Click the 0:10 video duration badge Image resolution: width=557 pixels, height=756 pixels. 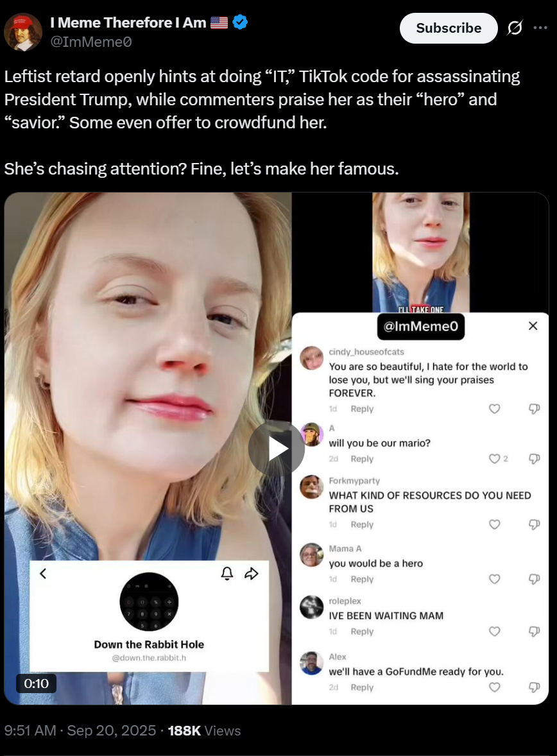pyautogui.click(x=36, y=683)
